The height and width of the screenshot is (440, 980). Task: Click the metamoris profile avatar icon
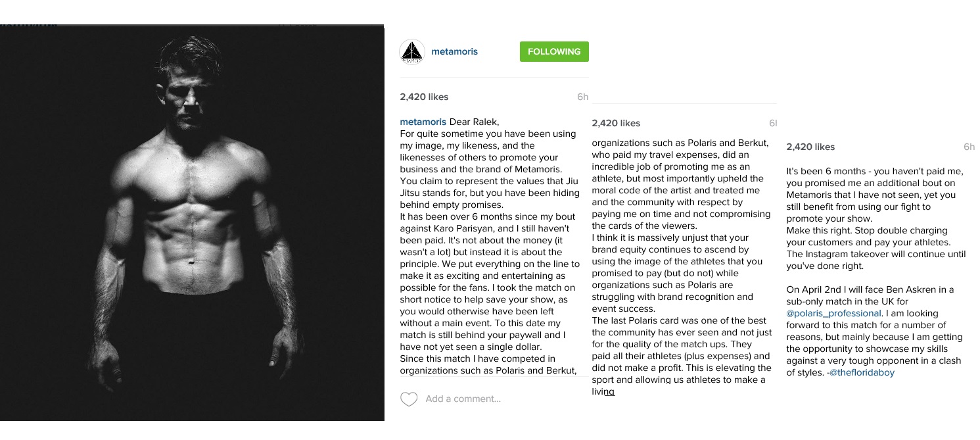click(412, 52)
